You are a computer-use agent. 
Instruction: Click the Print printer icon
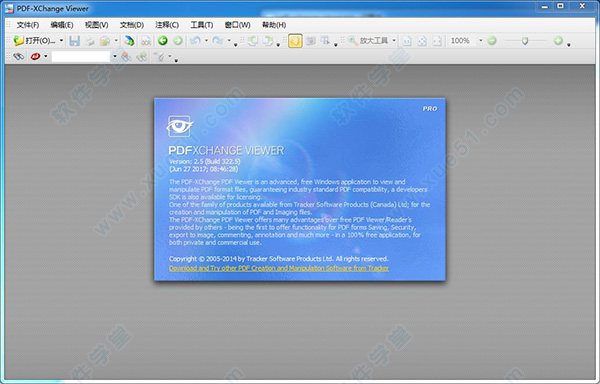(90, 41)
